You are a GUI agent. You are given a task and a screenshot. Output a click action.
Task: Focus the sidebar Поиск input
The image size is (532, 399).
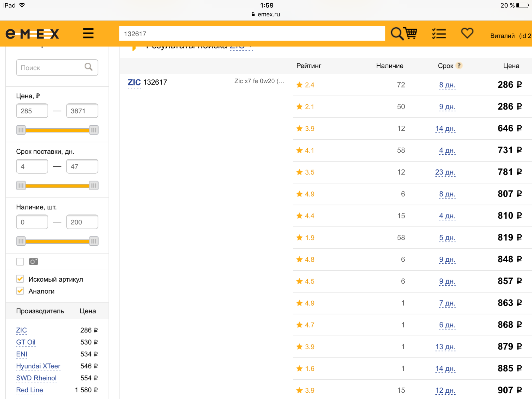pos(57,67)
